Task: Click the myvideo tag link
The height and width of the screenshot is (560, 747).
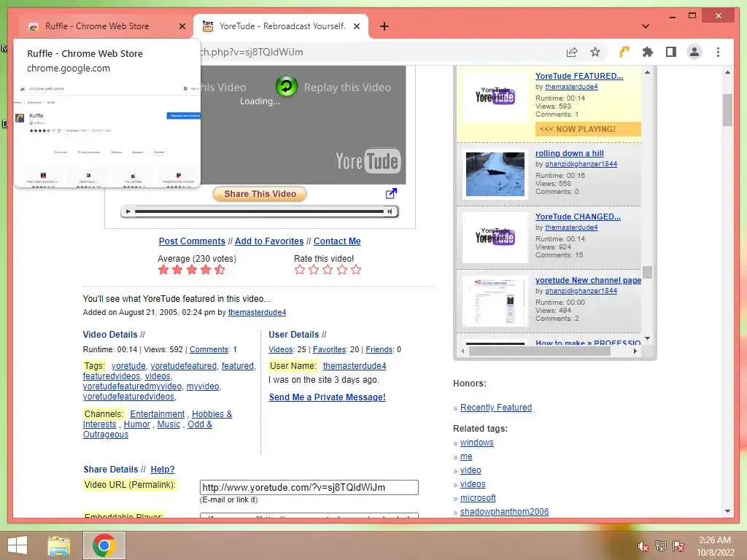Action: (x=203, y=386)
